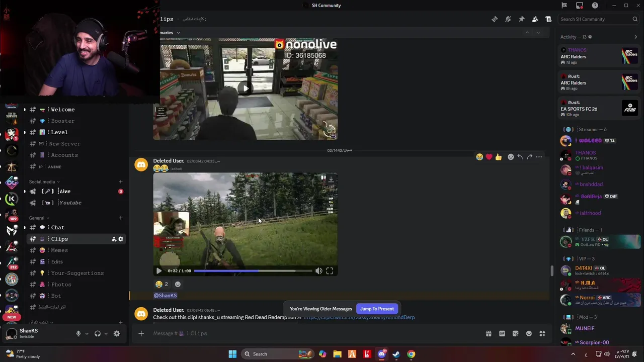Open the emoji picker in message bar
This screenshot has width=644, height=362.
[x=529, y=333]
